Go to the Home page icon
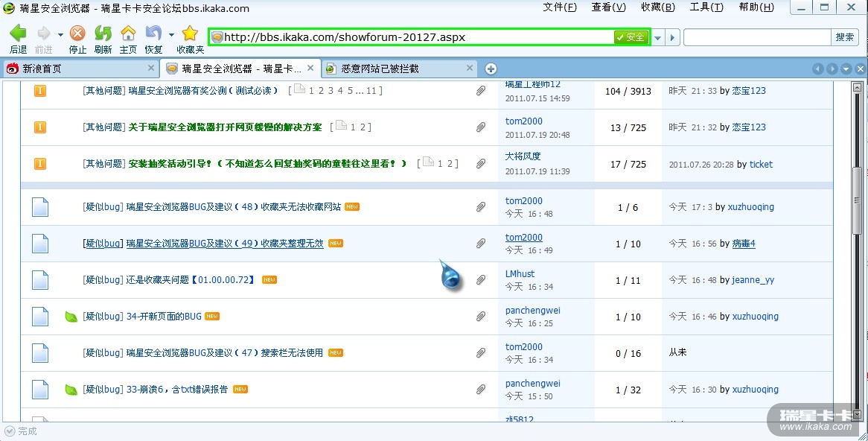 pos(129,34)
